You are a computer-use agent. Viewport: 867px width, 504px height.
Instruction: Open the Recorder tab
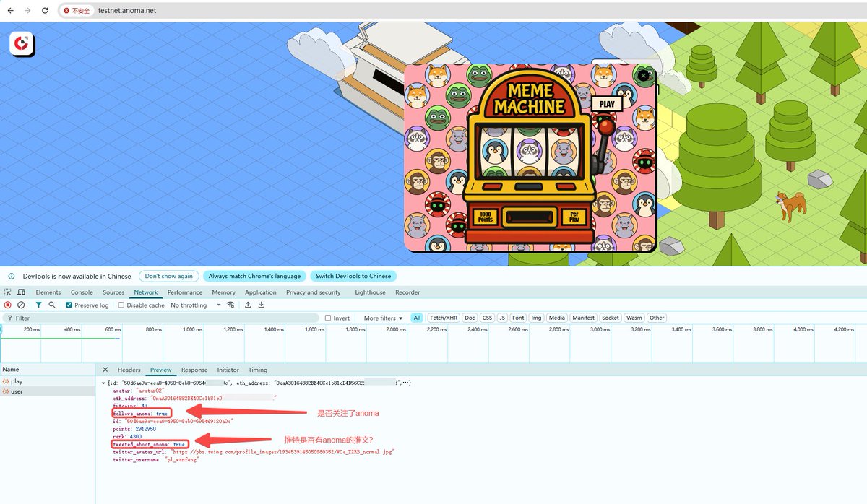407,292
